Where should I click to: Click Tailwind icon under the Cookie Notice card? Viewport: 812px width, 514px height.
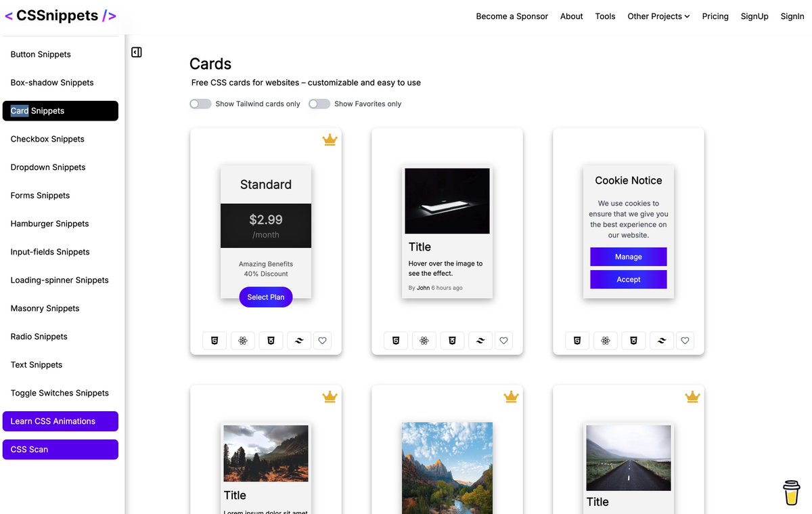pos(661,341)
